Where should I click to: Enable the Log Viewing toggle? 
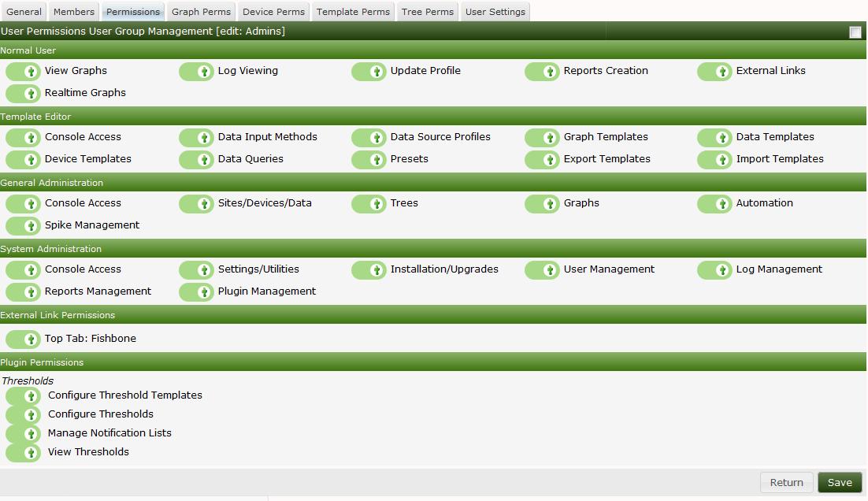point(196,71)
